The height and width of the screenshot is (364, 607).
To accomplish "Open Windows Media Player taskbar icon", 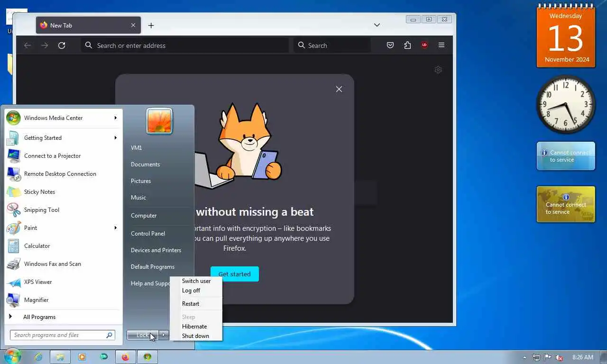I will pyautogui.click(x=82, y=357).
